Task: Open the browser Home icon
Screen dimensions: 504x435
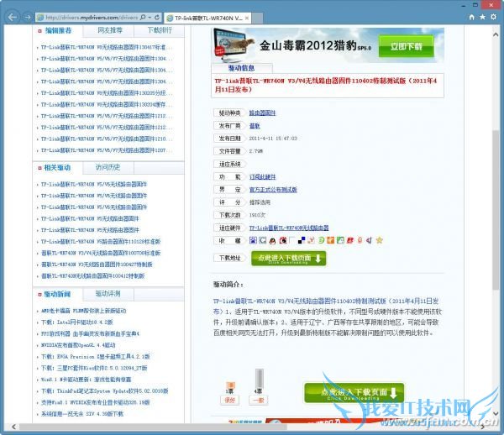Action: pos(471,17)
